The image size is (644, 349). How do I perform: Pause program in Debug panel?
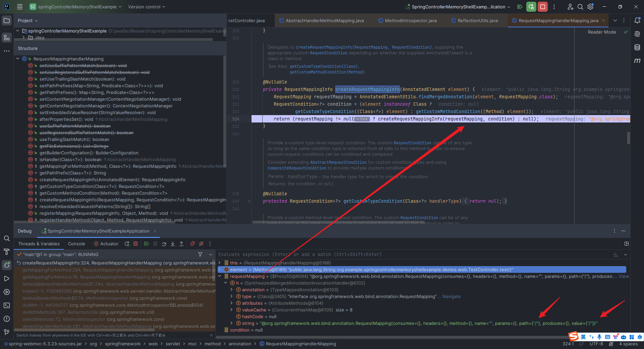(x=155, y=244)
